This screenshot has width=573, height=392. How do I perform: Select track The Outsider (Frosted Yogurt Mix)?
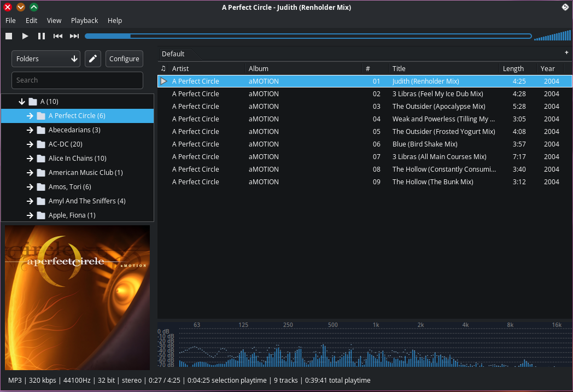click(443, 132)
